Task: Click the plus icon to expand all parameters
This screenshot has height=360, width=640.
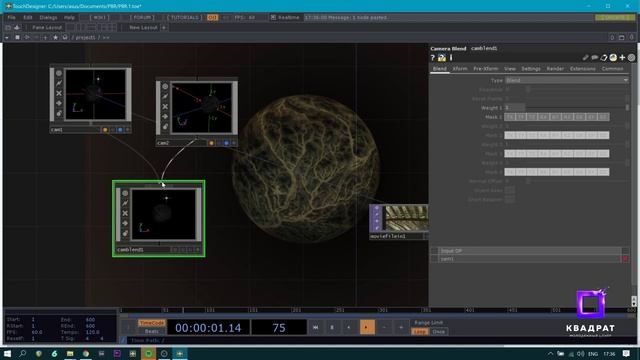Action: point(622,58)
